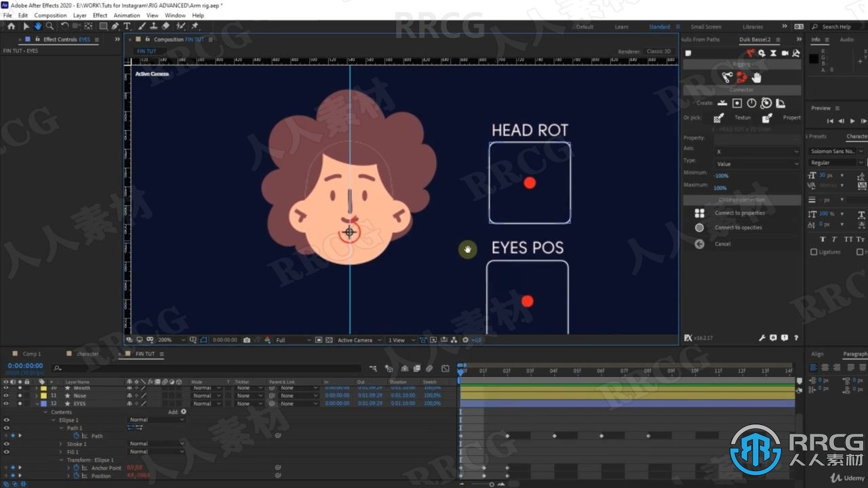868x488 pixels.
Task: Hide the Ellipse 1 shape group
Action: coord(6,420)
